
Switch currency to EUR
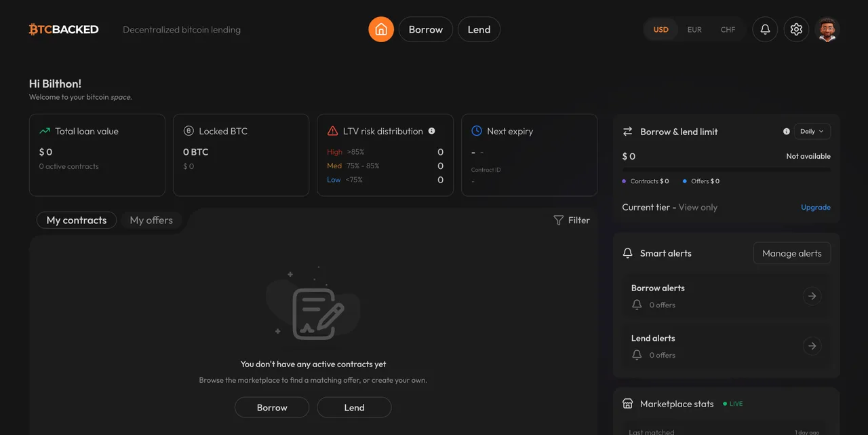tap(694, 30)
